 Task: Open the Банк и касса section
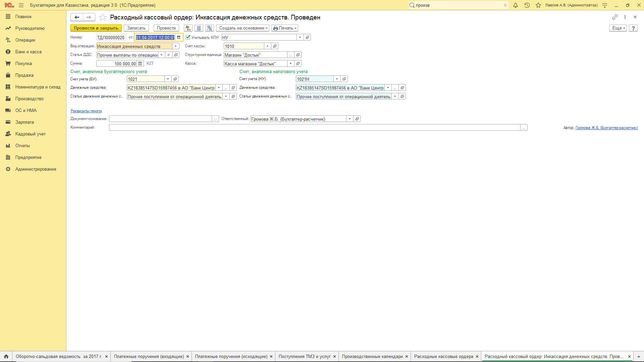pos(28,52)
